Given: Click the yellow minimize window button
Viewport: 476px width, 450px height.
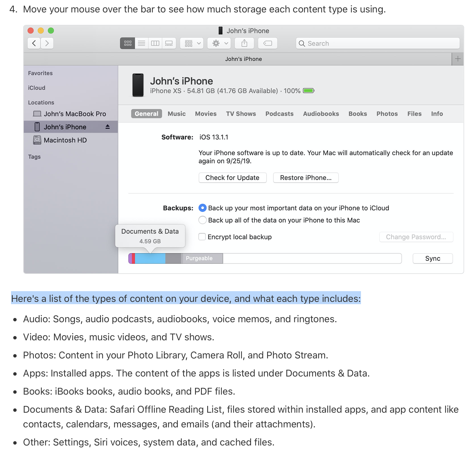Looking at the screenshot, I should click(41, 31).
